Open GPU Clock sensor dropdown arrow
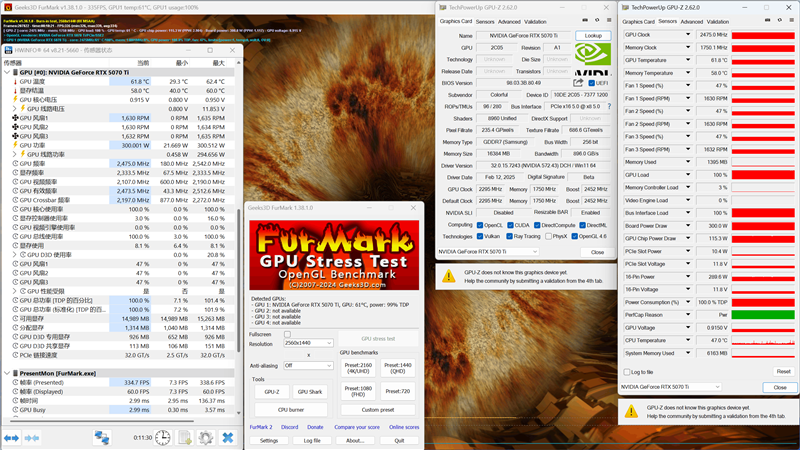The width and height of the screenshot is (800, 450). point(688,35)
